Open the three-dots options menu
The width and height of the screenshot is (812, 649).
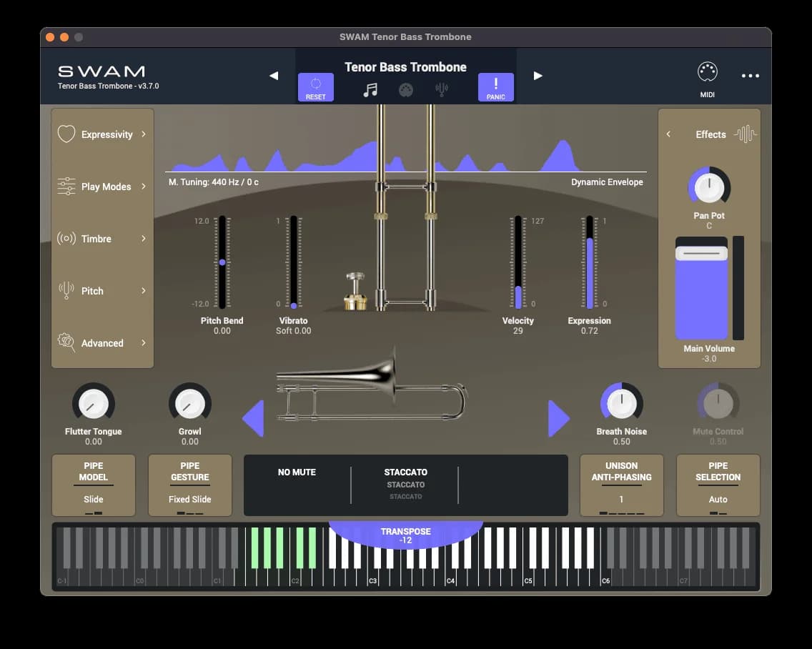tap(750, 76)
